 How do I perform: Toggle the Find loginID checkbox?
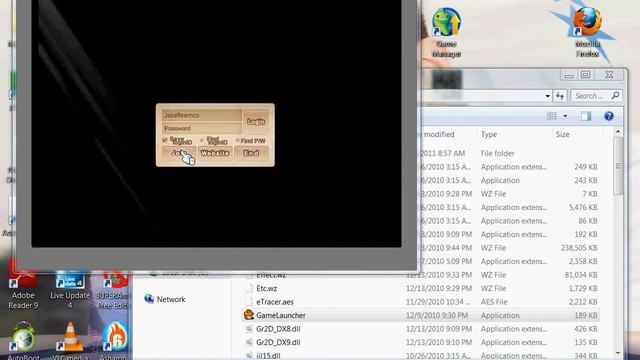coord(202,140)
